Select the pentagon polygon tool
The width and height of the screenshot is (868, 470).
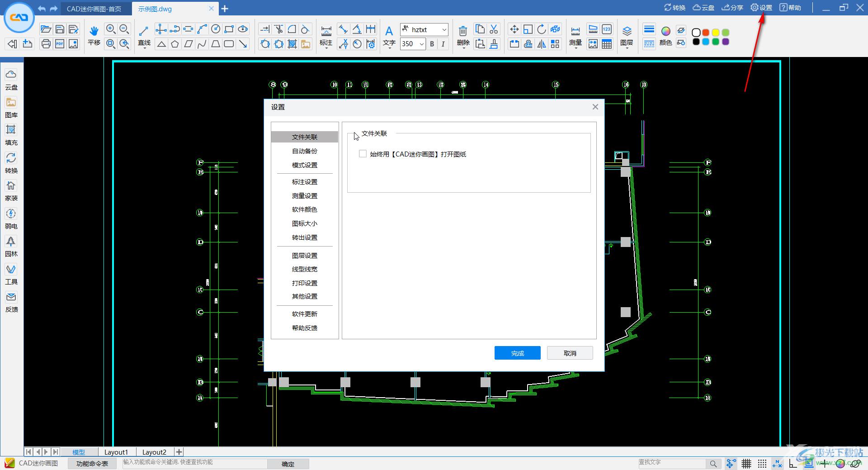click(175, 44)
